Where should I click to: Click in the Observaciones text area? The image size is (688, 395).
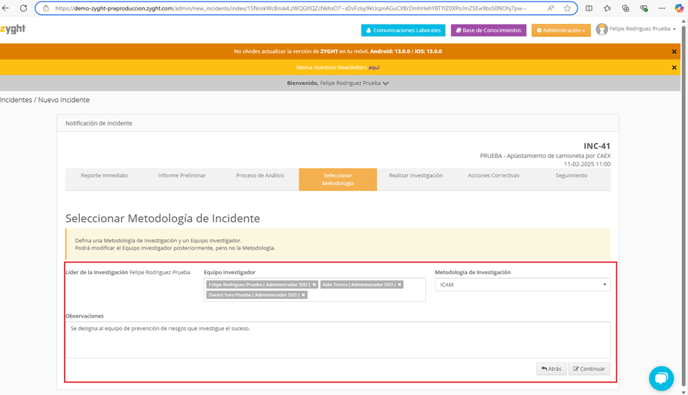(x=338, y=340)
